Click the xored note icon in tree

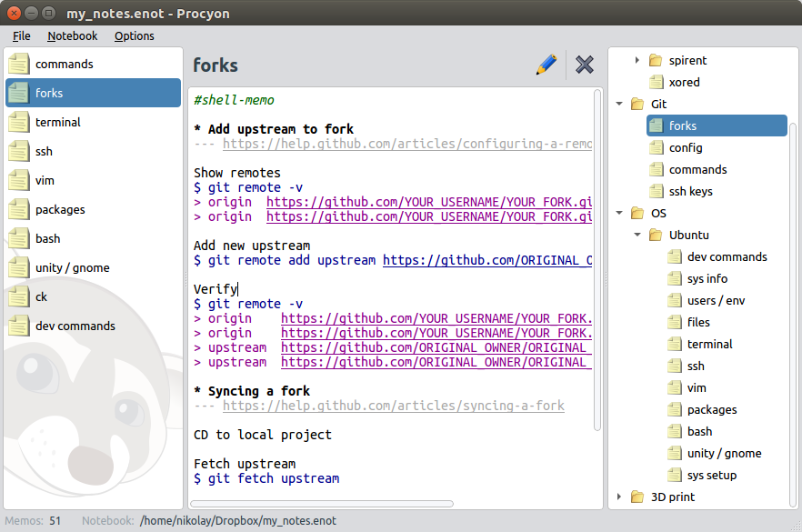click(656, 83)
